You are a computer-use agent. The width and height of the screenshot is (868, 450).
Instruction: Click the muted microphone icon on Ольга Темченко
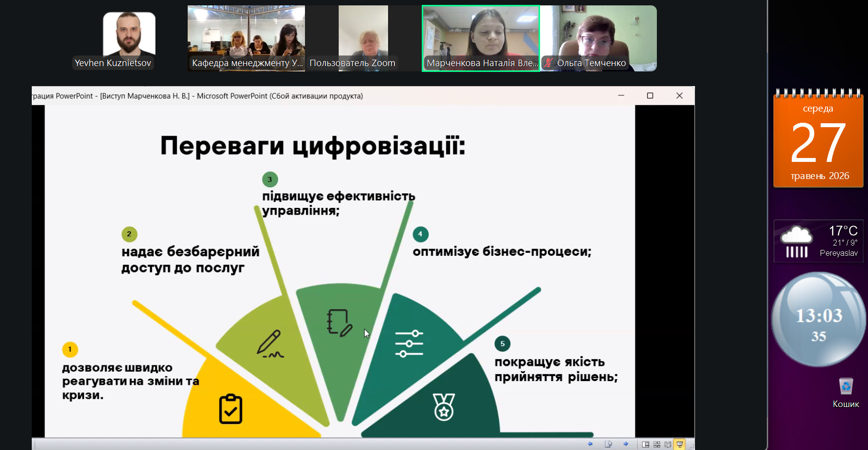coord(548,63)
